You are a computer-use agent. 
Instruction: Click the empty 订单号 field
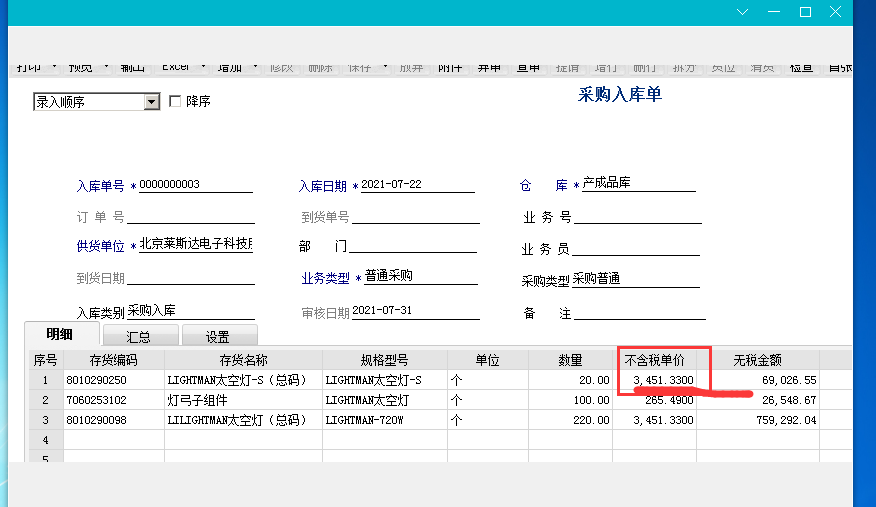[x=191, y=217]
